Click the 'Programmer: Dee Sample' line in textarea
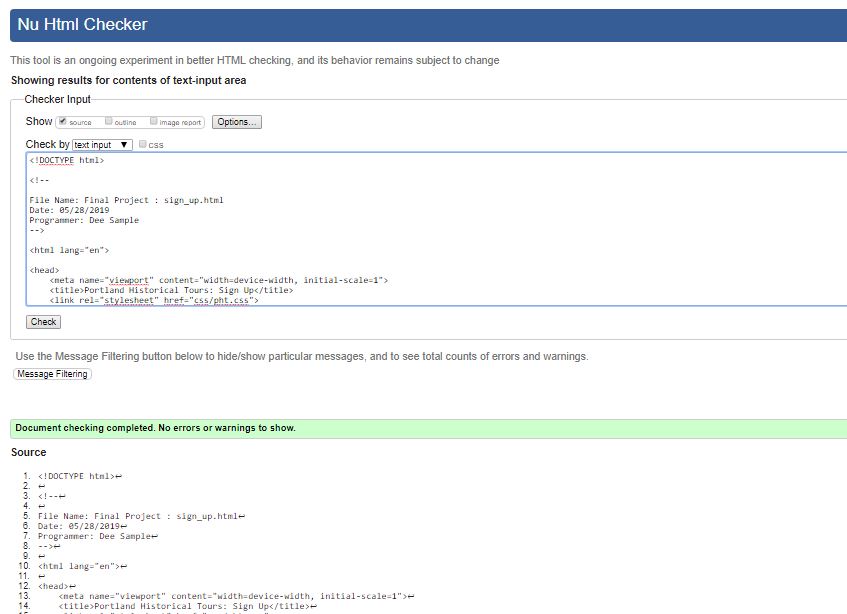Image resolution: width=847 pixels, height=614 pixels. point(84,220)
